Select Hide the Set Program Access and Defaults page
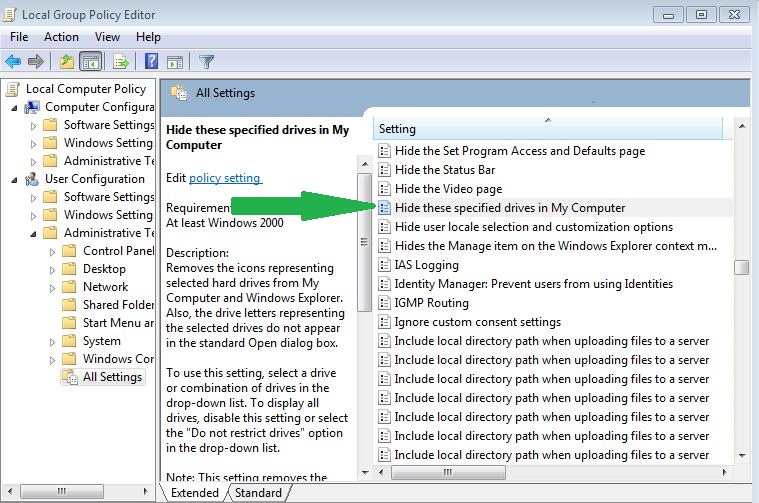Image resolution: width=759 pixels, height=503 pixels. [x=520, y=151]
